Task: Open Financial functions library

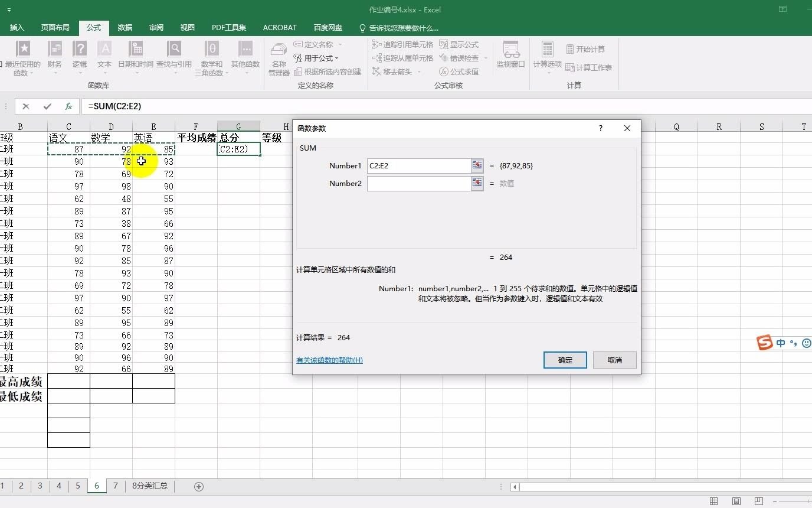Action: [55, 58]
